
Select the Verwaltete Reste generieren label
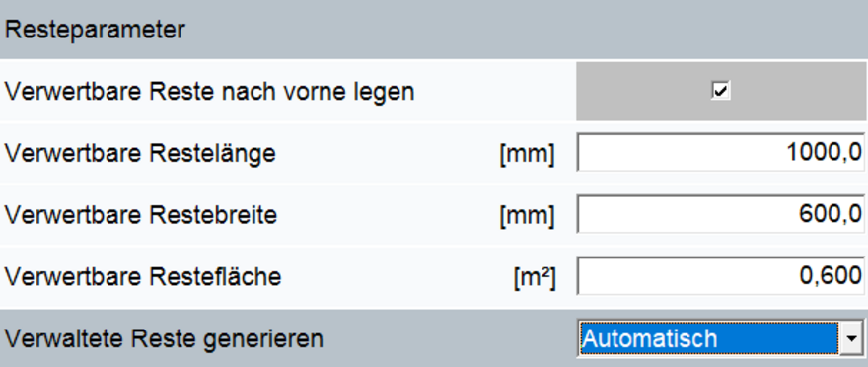tap(164, 338)
